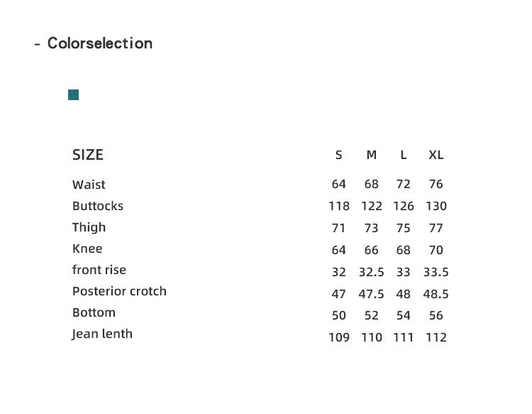Select the S size column header
The height and width of the screenshot is (414, 532).
coord(339,156)
